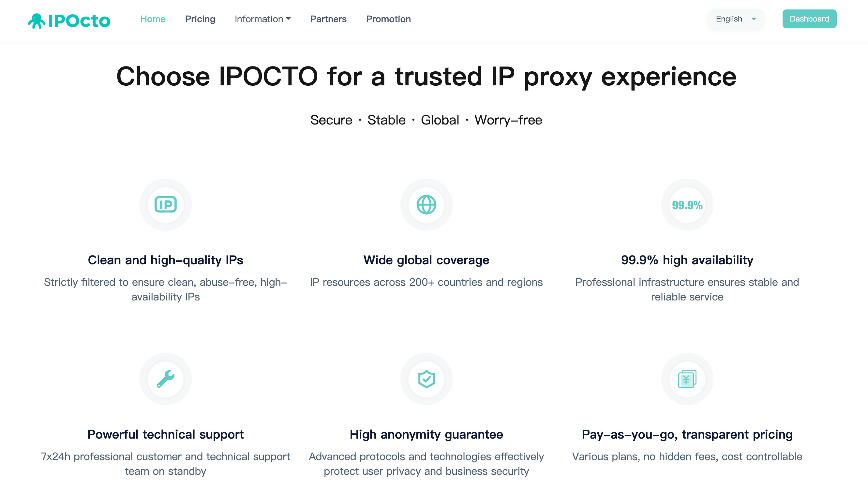Click the 99.9% availability icon
This screenshot has height=494, width=868.
pyautogui.click(x=687, y=205)
